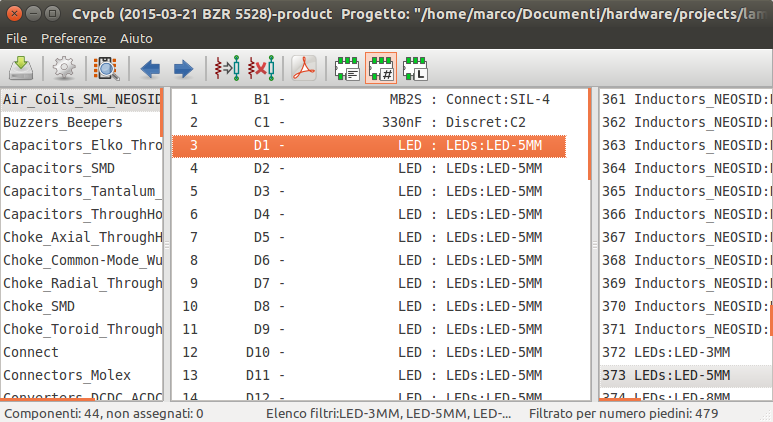Select component D3 LED row
Viewport: 773px width, 422px height.
369,191
